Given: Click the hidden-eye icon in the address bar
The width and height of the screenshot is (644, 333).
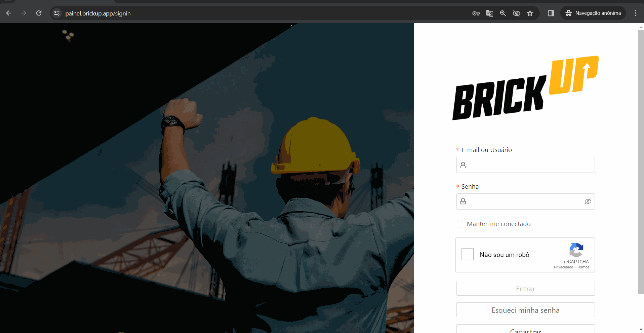Looking at the screenshot, I should tap(516, 13).
